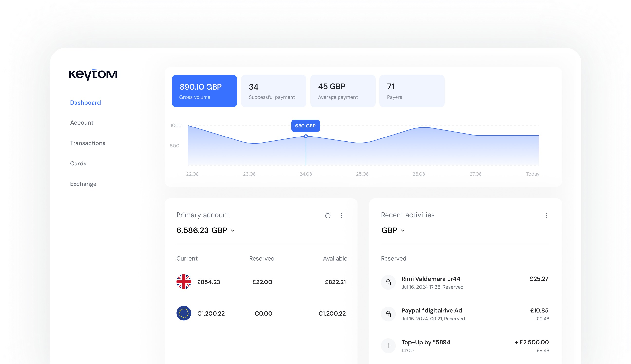This screenshot has height=364, width=631.
Task: Navigate to Cards
Action: point(78,164)
